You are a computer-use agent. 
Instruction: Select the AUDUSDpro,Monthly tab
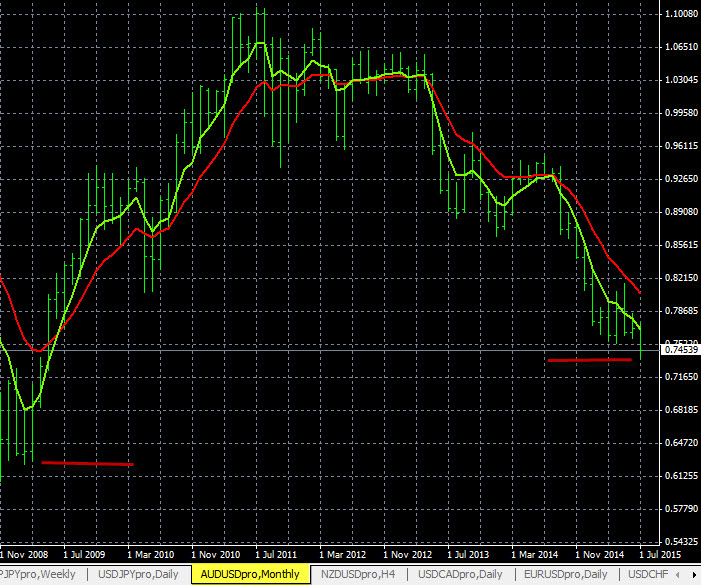pos(250,575)
